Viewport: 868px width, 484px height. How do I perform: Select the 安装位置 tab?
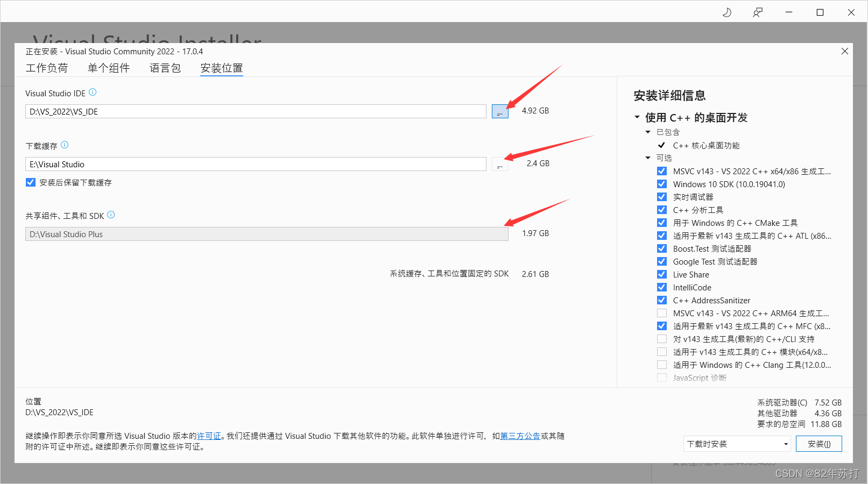222,68
